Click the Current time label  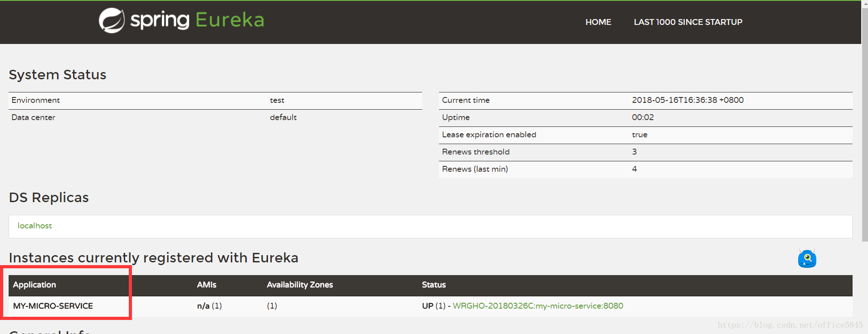click(466, 100)
